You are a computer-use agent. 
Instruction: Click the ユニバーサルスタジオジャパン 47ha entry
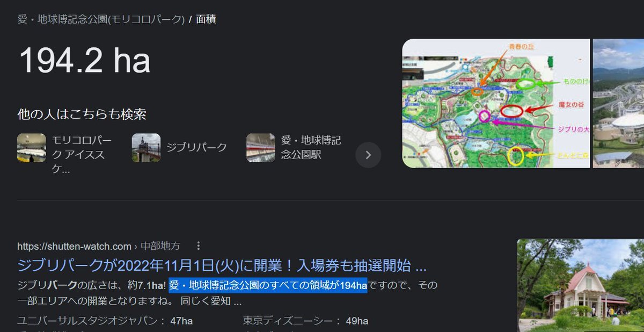[105, 321]
